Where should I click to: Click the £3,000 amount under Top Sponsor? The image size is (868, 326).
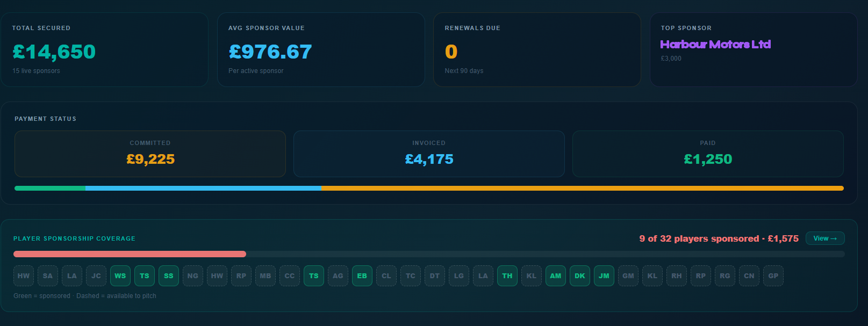point(671,59)
